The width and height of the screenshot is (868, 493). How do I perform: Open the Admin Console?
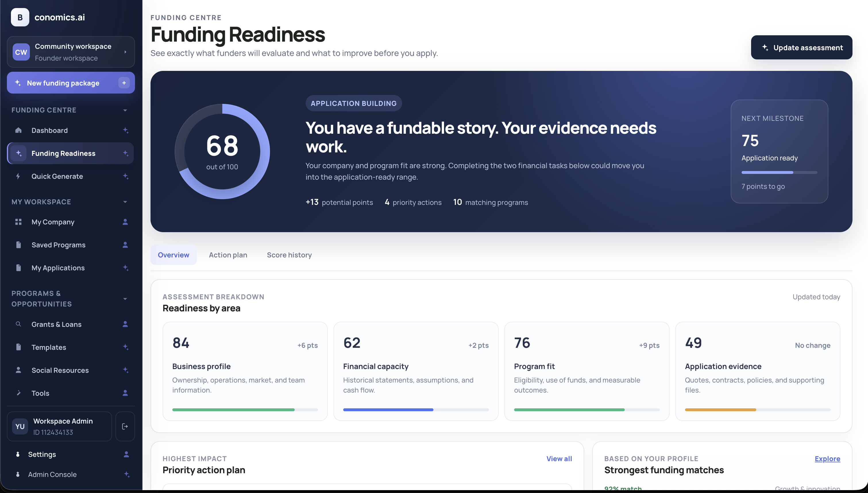70,474
